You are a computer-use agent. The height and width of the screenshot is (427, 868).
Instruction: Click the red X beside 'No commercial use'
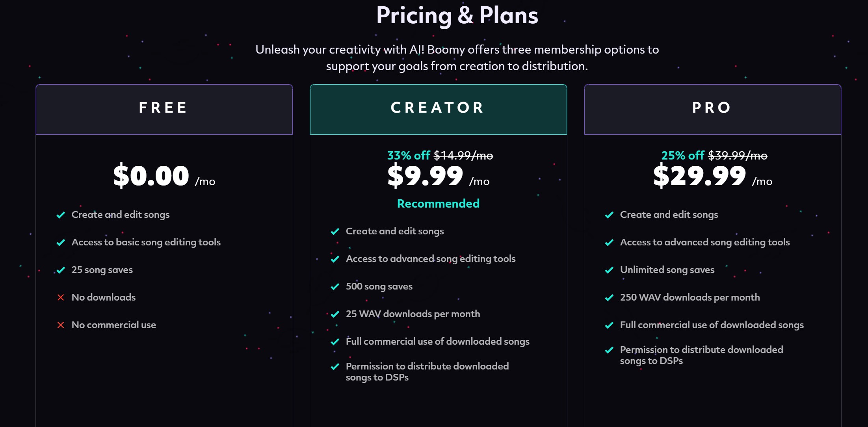(61, 325)
